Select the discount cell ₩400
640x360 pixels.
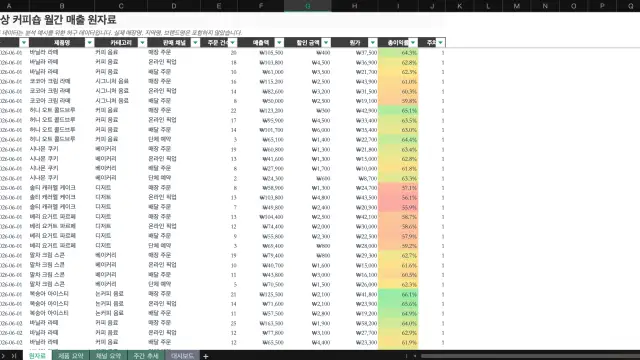pos(308,53)
